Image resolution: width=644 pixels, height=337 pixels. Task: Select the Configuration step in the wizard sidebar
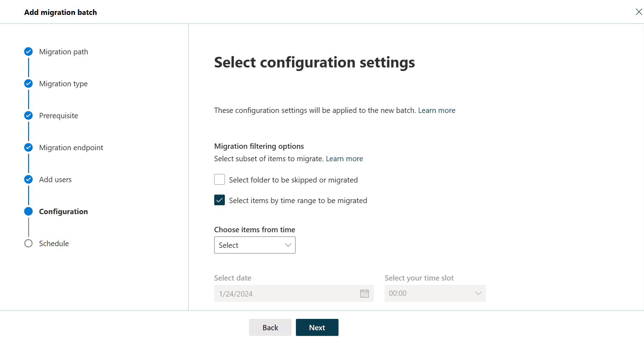pos(63,211)
